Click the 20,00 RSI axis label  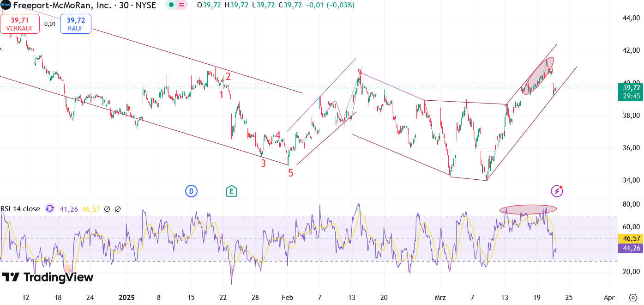(x=631, y=272)
